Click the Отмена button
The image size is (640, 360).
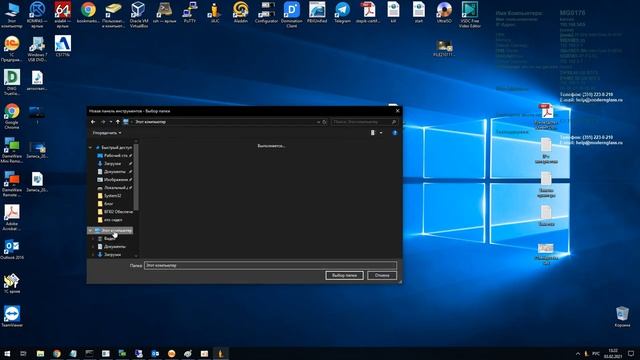(x=382, y=276)
